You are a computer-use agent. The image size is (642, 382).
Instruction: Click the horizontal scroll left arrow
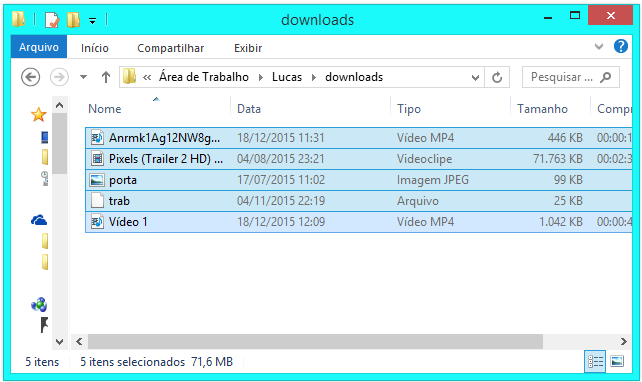pos(79,341)
